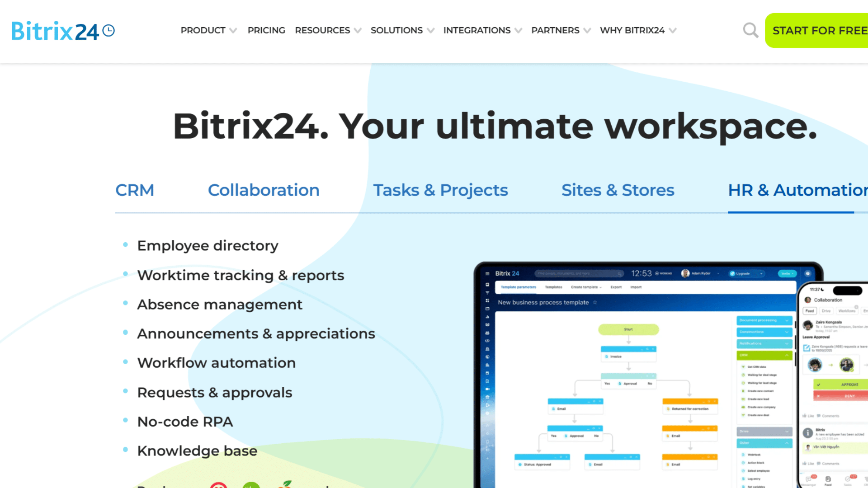Viewport: 868px width, 488px height.
Task: Click 'Knowledge base' list item
Action: point(197,451)
